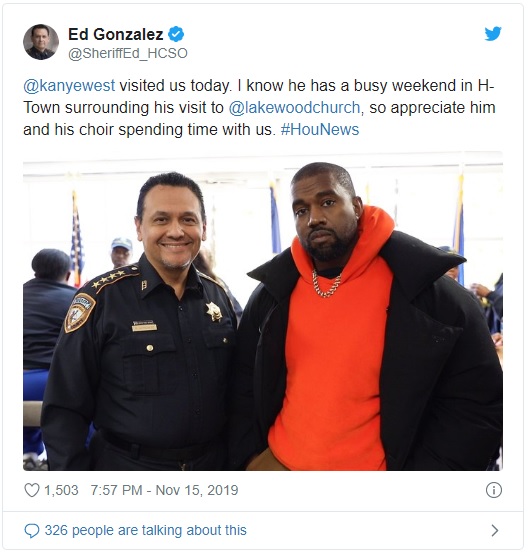Open the tweet info circle icon

(x=494, y=490)
